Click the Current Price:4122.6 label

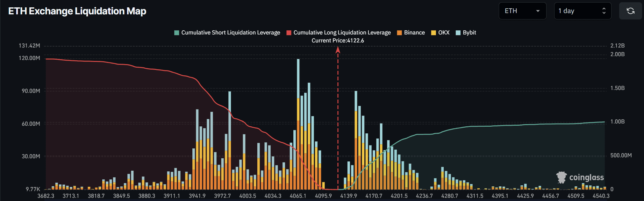338,41
